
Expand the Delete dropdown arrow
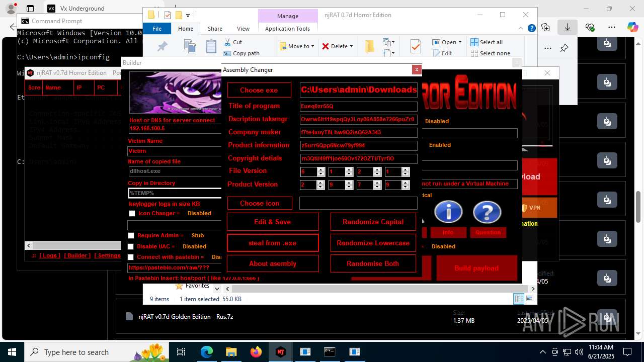(351, 46)
